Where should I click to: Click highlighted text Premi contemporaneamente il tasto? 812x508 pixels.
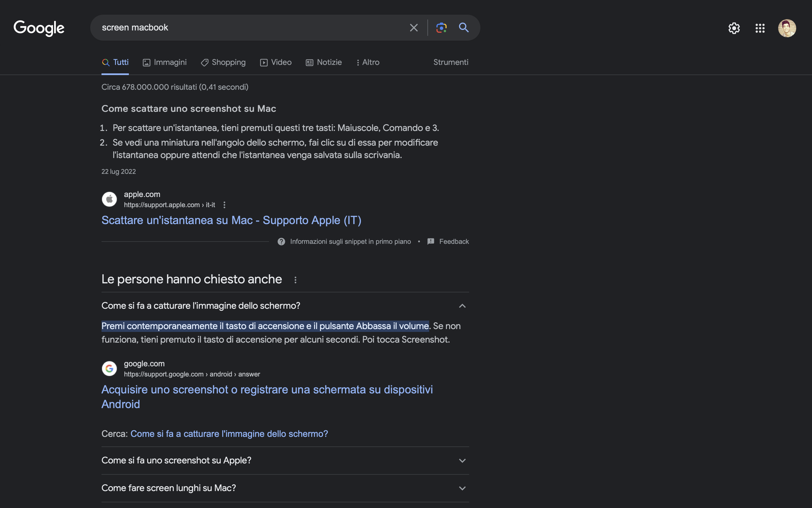tap(265, 326)
